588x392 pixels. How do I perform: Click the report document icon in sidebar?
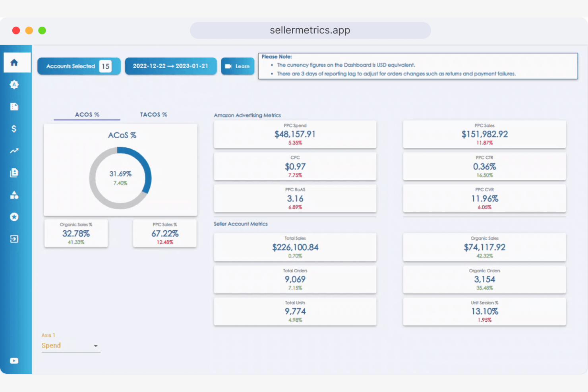click(14, 106)
